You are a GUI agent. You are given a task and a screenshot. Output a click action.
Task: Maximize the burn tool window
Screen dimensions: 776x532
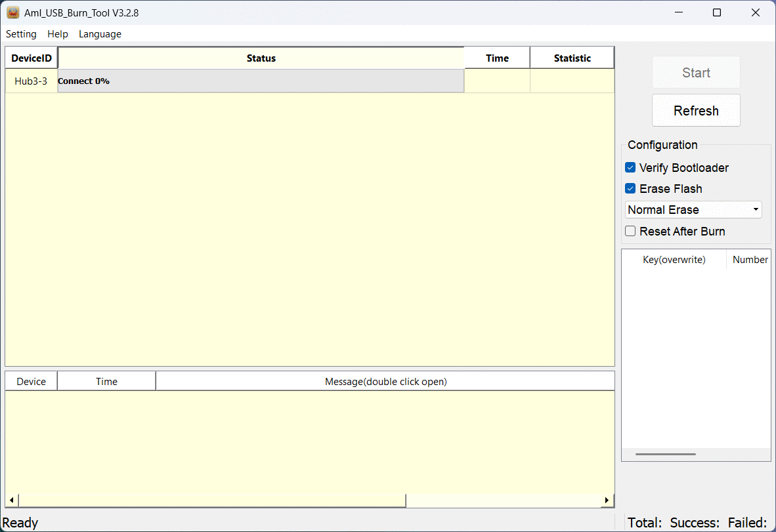717,12
